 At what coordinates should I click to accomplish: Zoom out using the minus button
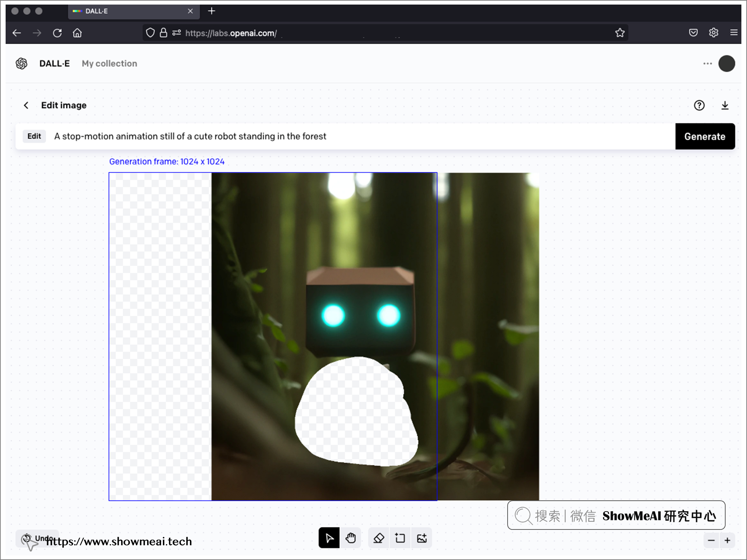(711, 538)
